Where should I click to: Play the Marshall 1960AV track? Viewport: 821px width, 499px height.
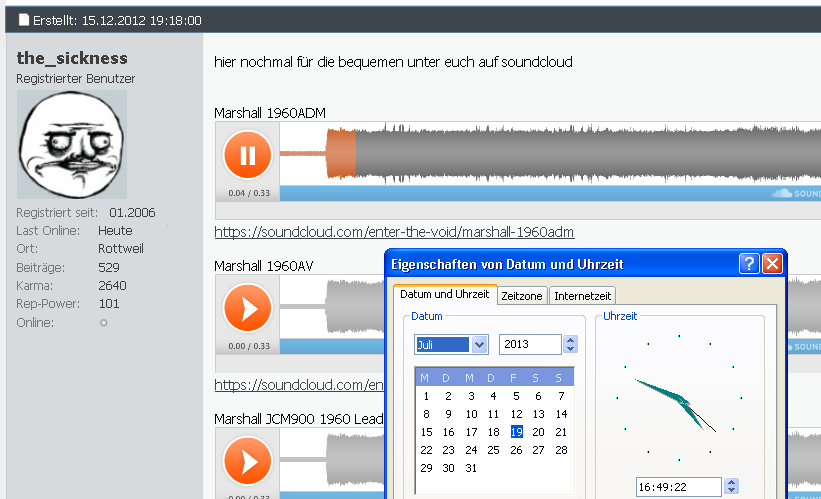pos(248,308)
